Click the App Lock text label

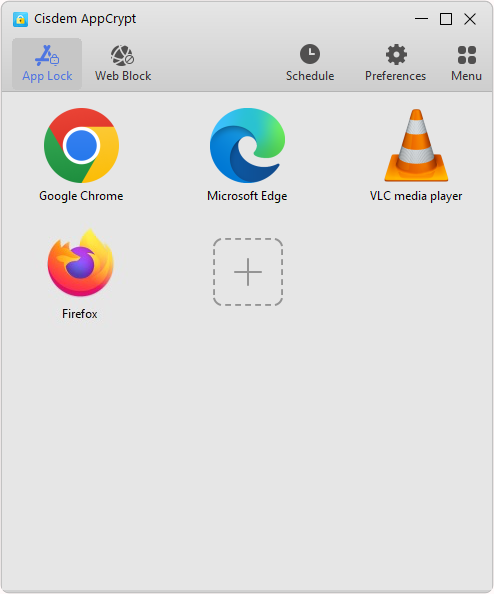[x=47, y=77]
